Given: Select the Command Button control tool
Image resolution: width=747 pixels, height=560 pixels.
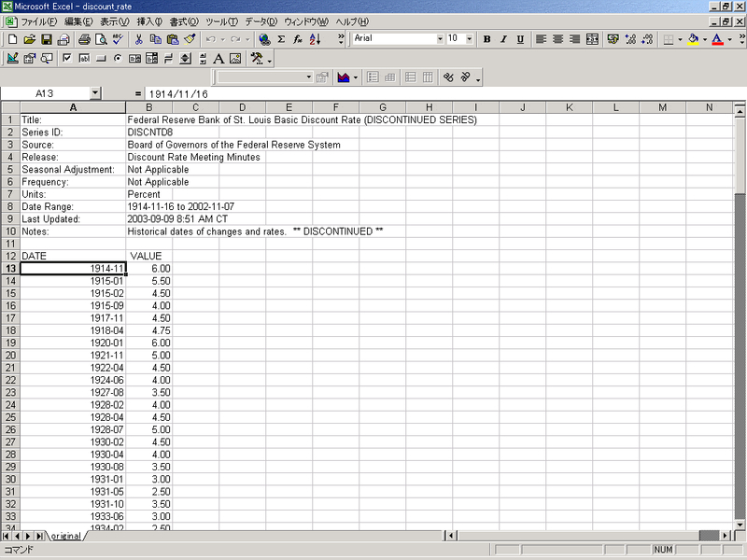Looking at the screenshot, I should click(x=101, y=58).
